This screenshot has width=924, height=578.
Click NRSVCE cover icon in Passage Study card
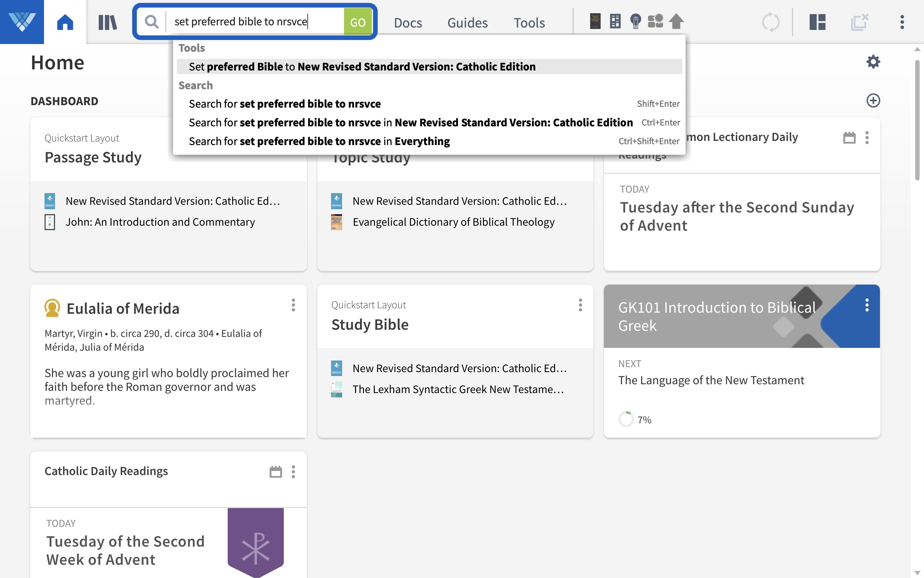pyautogui.click(x=50, y=201)
